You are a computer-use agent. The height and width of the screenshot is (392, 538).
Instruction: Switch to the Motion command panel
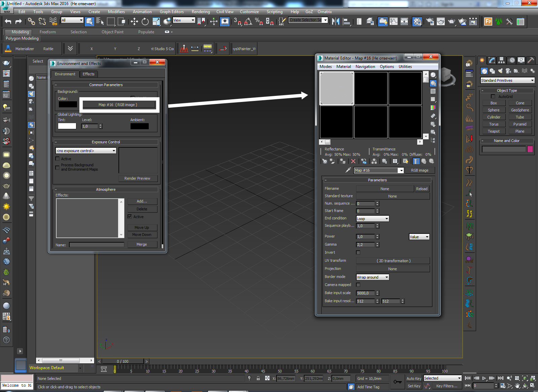[x=512, y=60]
